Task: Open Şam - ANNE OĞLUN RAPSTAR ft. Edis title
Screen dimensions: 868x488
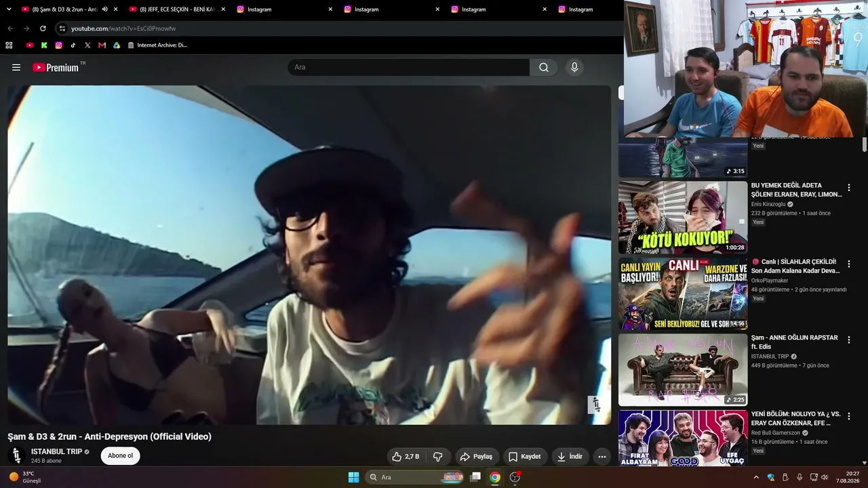Action: [795, 342]
